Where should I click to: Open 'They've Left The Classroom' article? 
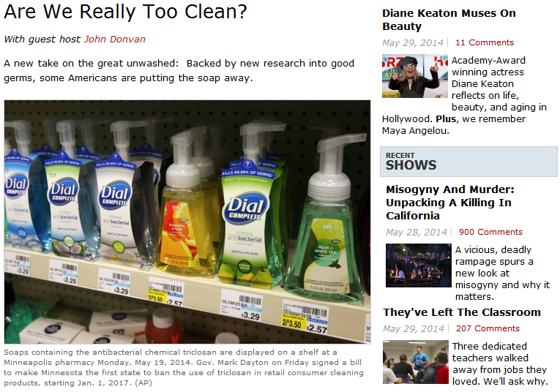[462, 312]
